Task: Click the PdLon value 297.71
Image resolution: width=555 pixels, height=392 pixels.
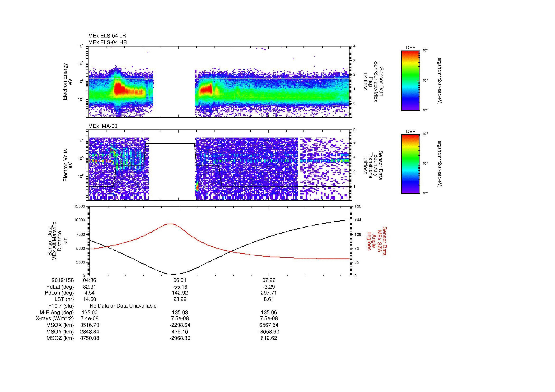Action: [x=269, y=293]
